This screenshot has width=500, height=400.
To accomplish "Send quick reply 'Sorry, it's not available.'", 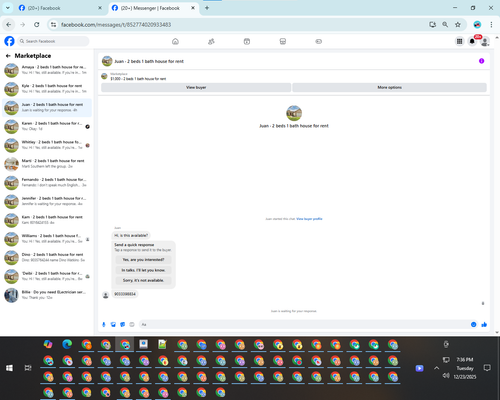I will pyautogui.click(x=143, y=280).
